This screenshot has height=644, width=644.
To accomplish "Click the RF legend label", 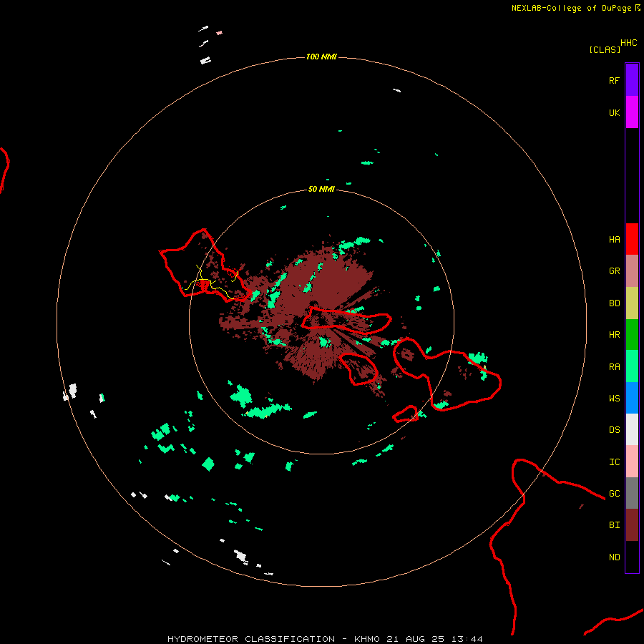I will tap(615, 80).
